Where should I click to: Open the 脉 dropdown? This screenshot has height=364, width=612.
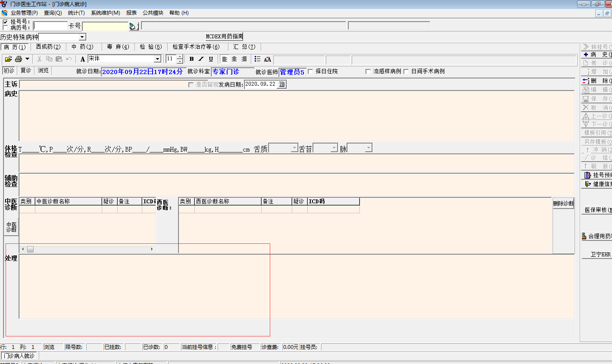[368, 148]
